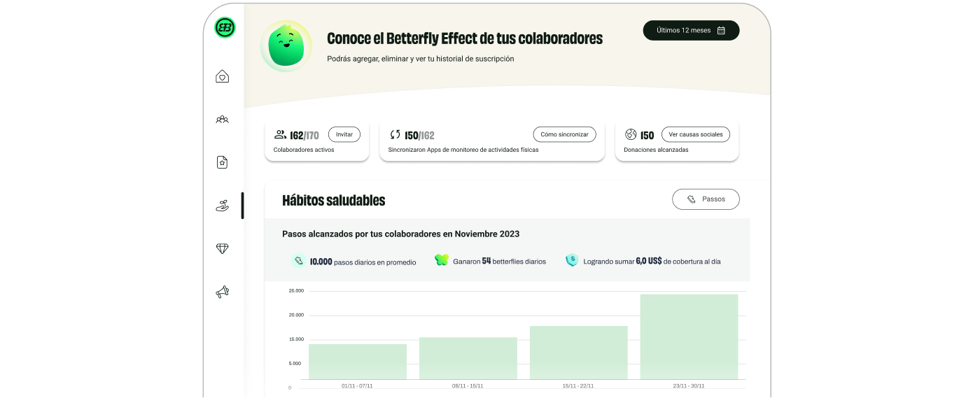Open the diamond rewards icon in sidebar
The width and height of the screenshot is (980, 398).
(x=223, y=248)
